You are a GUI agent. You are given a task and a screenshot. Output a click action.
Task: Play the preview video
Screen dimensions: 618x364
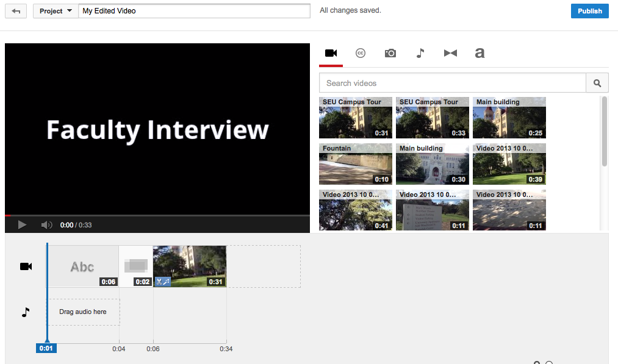22,225
